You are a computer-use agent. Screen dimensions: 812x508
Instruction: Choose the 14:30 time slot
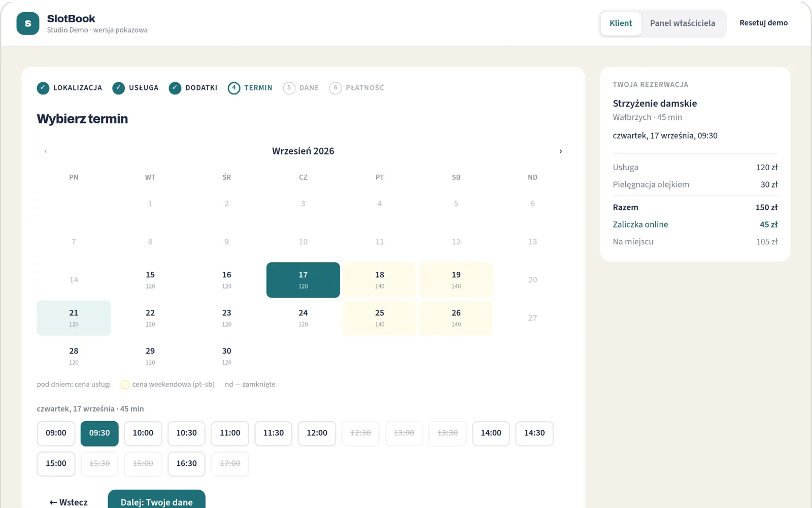pos(534,433)
